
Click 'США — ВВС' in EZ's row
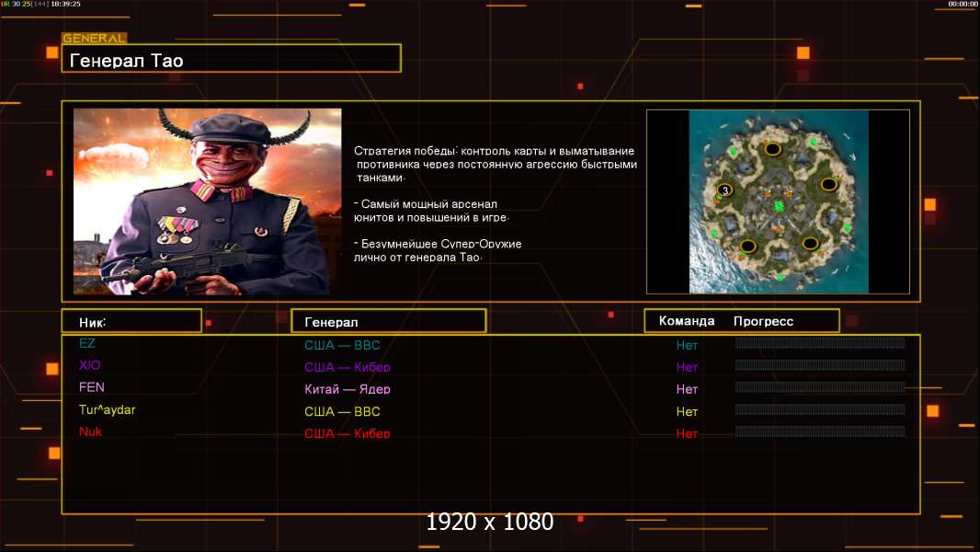(342, 345)
